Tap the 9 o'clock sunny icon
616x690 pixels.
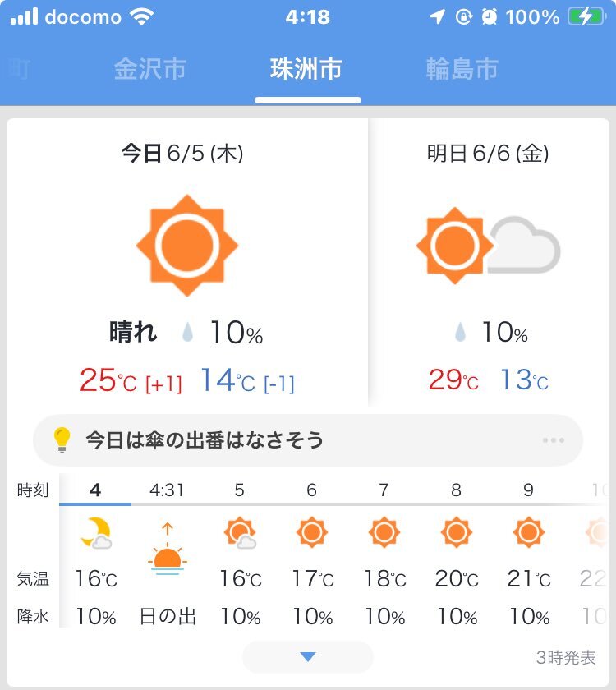coord(528,533)
